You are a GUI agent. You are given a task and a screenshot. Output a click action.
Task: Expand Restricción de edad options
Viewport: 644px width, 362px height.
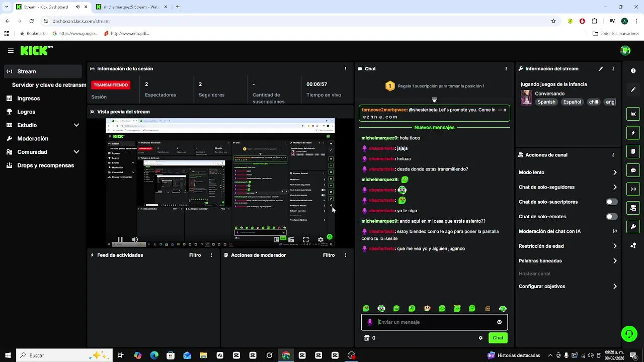615,246
